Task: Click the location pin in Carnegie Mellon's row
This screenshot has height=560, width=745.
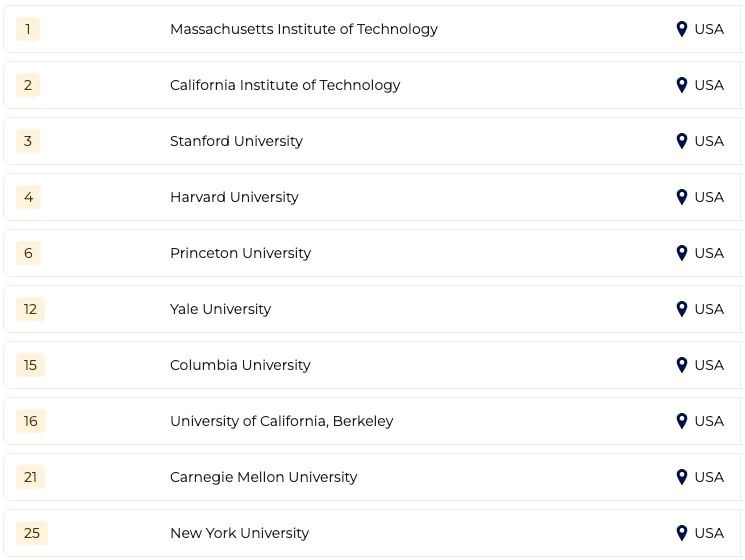Action: tap(682, 477)
